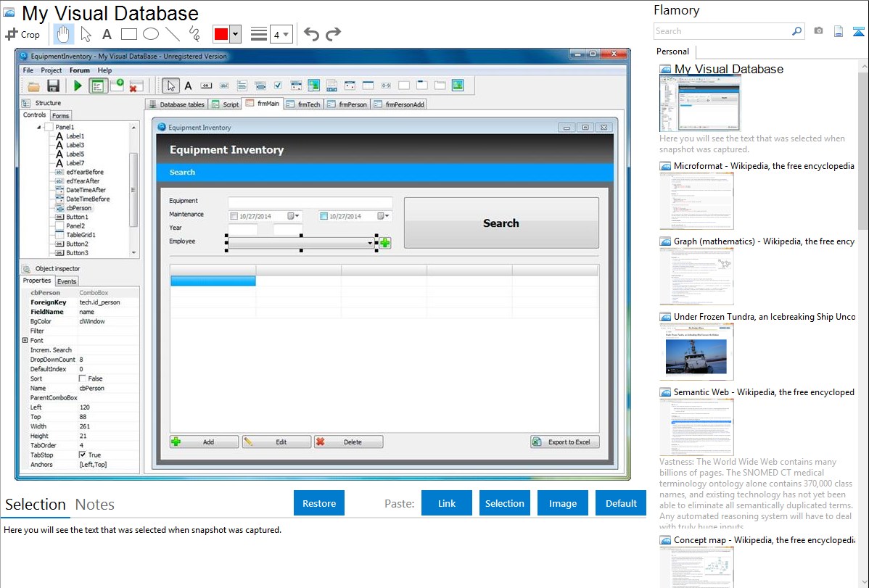Tick the checkbox in first Maintenance date picker

point(234,217)
